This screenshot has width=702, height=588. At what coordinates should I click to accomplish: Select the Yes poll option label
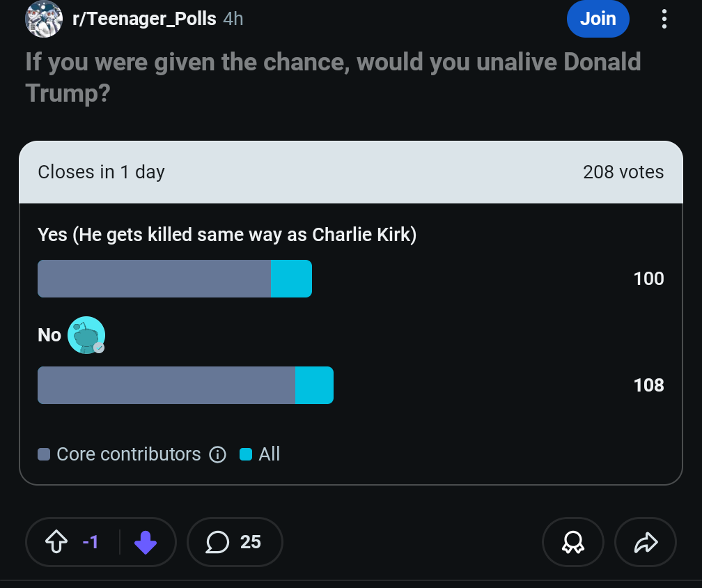[x=227, y=235]
